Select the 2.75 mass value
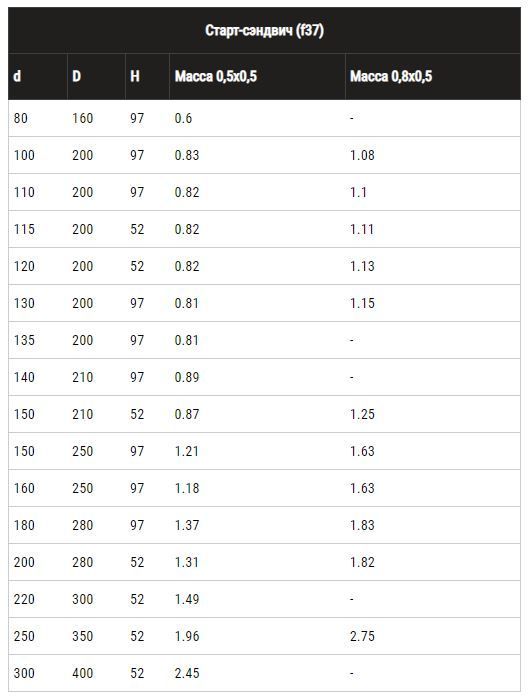The image size is (529, 700). click(x=362, y=637)
